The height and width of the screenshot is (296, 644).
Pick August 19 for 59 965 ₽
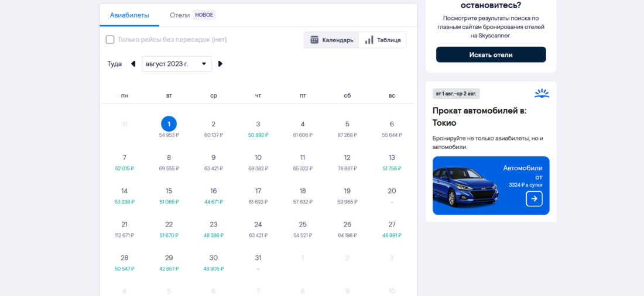coord(347,195)
